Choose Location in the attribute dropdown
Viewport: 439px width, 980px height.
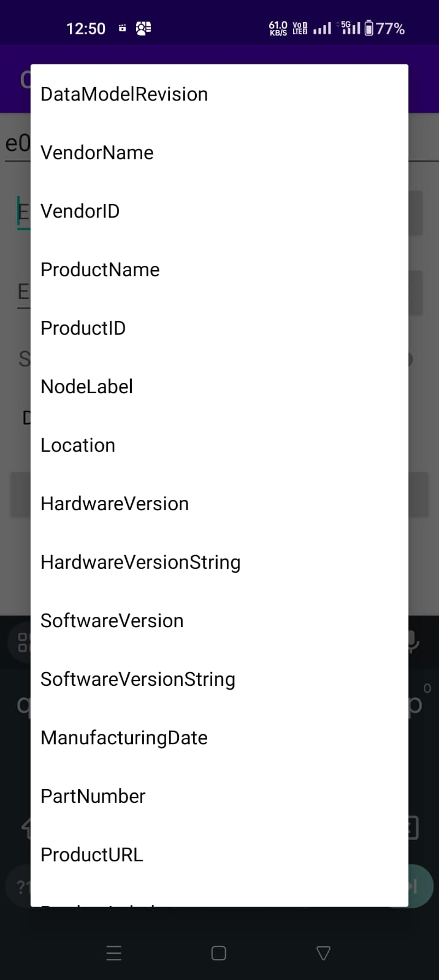click(77, 445)
